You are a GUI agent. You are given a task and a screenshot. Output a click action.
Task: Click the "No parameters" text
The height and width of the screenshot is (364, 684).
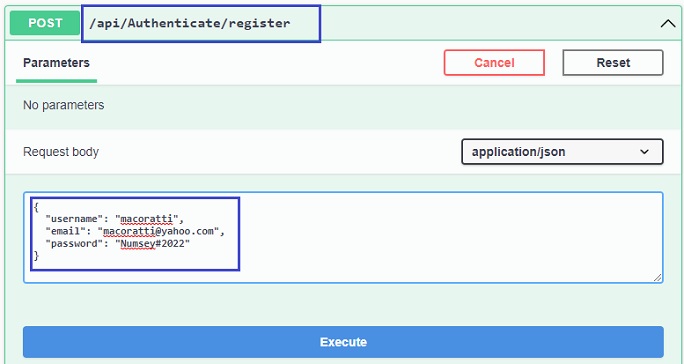pos(64,105)
